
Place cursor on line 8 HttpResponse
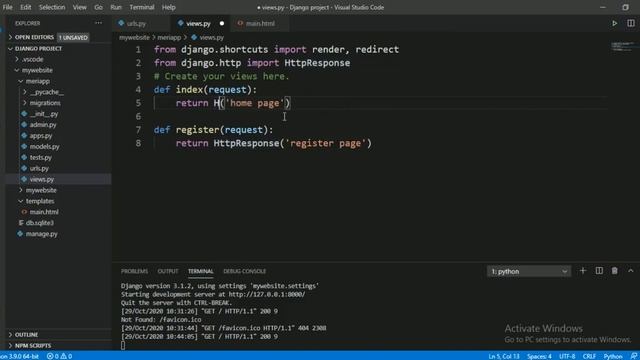coord(246,143)
